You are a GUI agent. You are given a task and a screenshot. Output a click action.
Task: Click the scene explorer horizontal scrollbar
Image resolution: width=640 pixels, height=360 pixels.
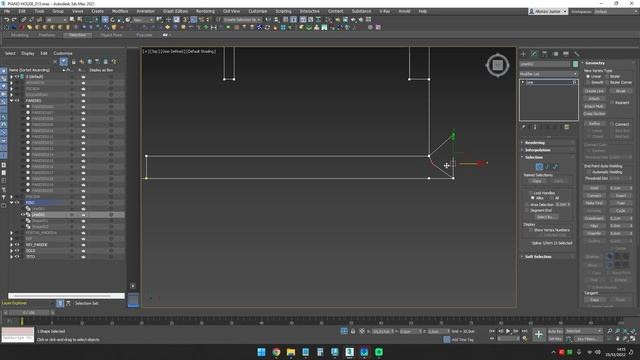pos(66,296)
